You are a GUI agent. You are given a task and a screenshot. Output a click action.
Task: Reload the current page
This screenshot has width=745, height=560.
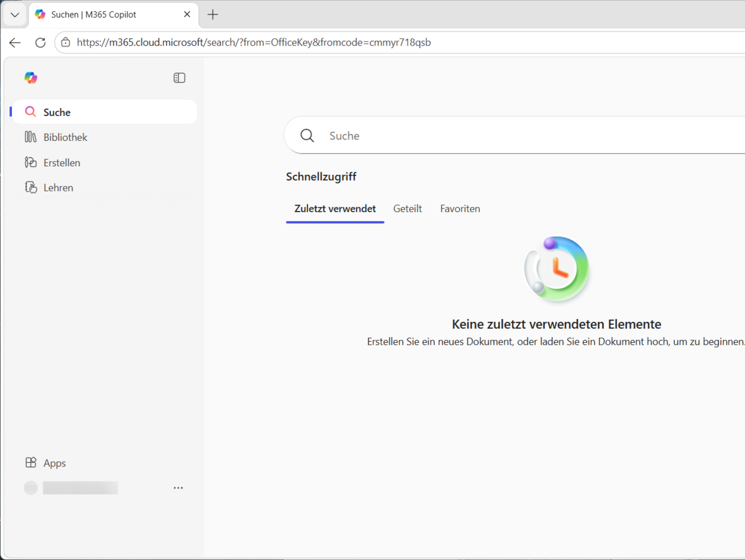[x=40, y=42]
